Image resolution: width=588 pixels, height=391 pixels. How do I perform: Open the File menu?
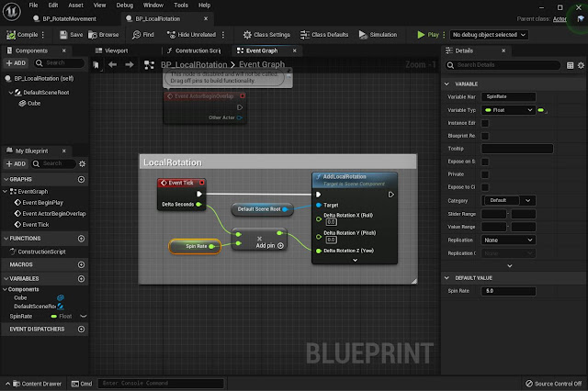tap(33, 6)
